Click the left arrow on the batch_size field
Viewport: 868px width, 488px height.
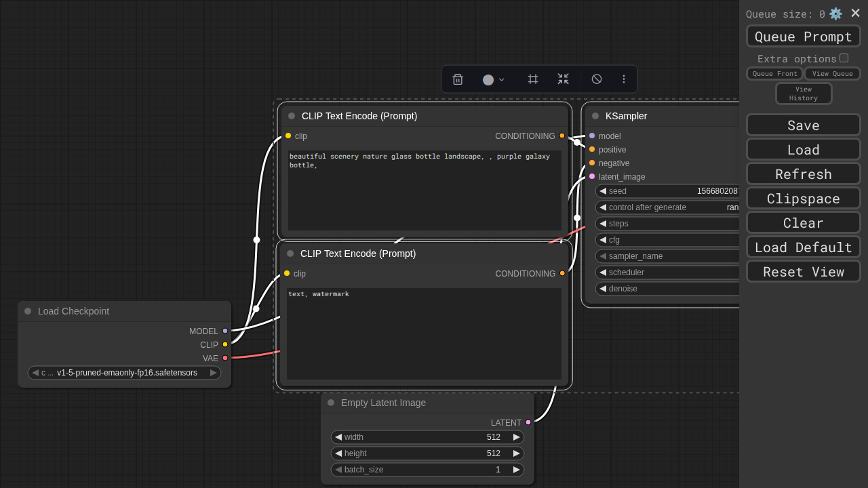pos(338,470)
